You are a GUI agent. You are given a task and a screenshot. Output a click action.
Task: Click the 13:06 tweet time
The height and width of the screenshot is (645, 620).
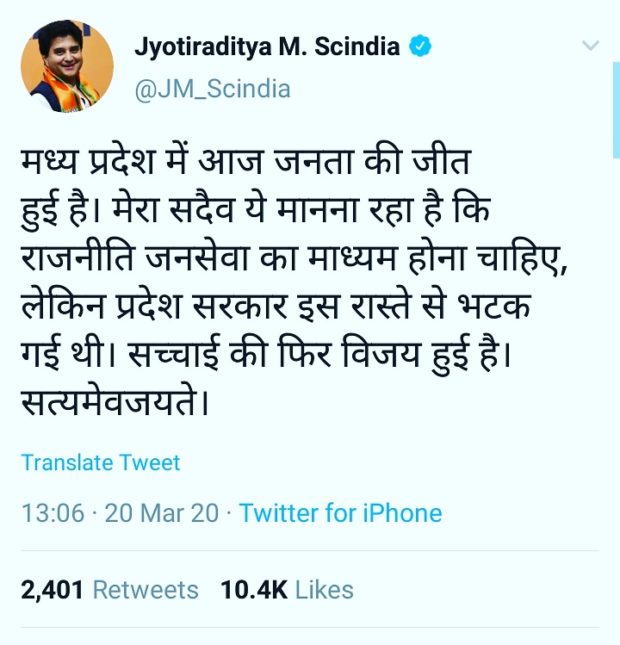(53, 513)
